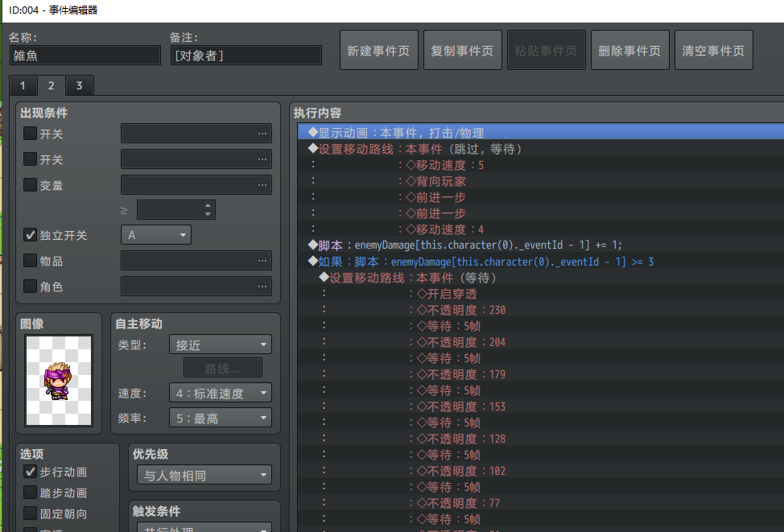Viewport: 784px width, 532px height.
Task: Select the 不透明度：77 line
Action: point(540,503)
